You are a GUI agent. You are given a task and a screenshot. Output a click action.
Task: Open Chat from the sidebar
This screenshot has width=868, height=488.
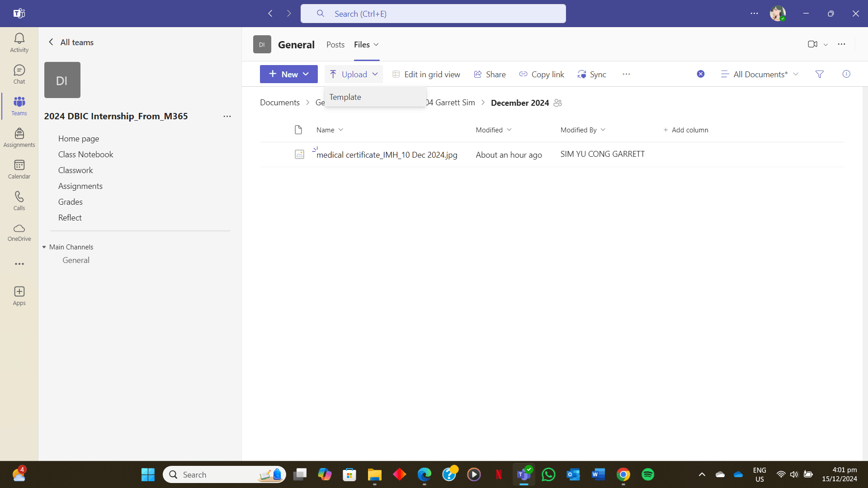tap(19, 74)
